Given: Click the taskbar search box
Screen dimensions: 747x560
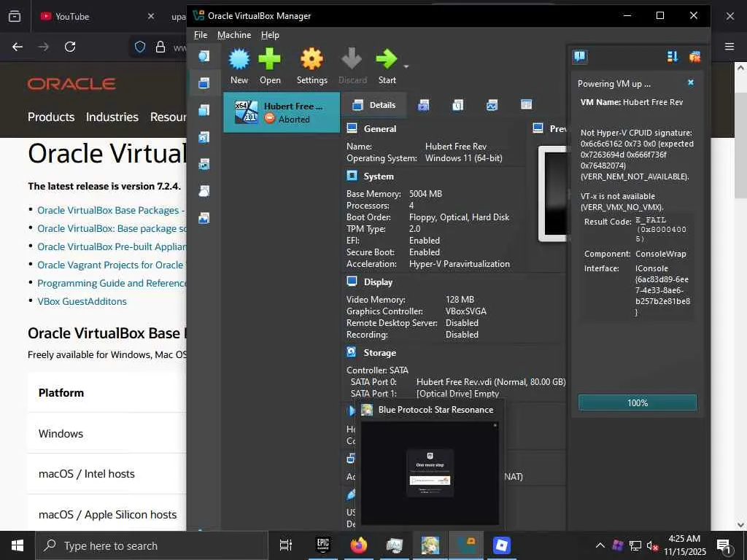Looking at the screenshot, I should click(x=152, y=545).
